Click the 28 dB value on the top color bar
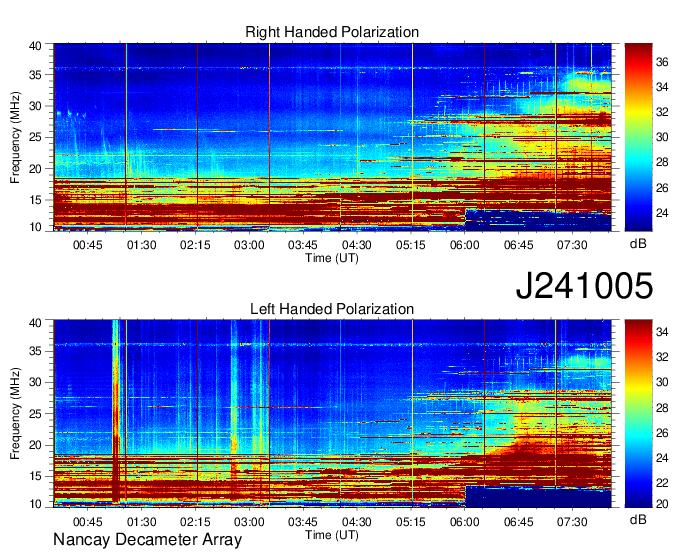 pyautogui.click(x=662, y=162)
